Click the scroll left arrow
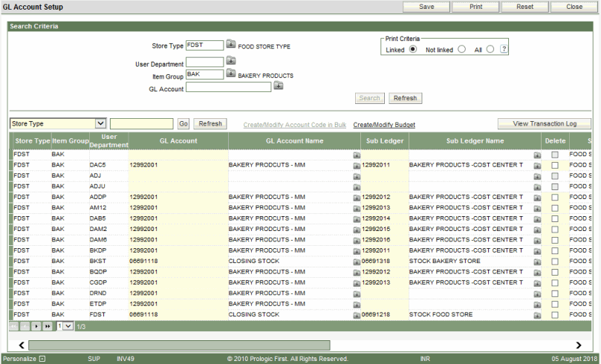Image resolution: width=601 pixels, height=364 pixels. tap(22, 345)
